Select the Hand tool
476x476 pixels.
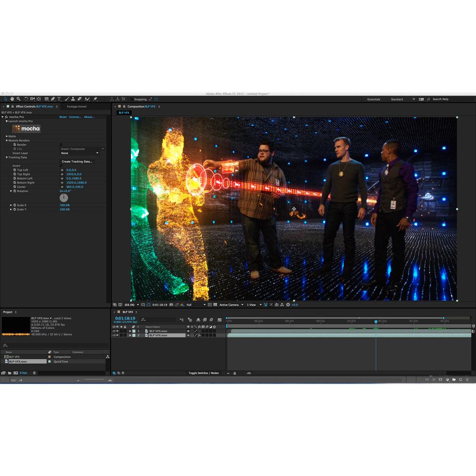12,99
